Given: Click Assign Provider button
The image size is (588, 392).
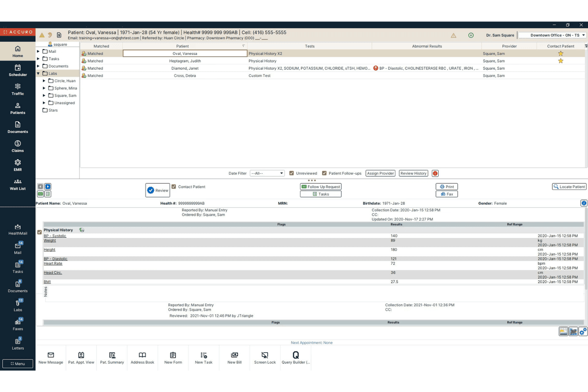Looking at the screenshot, I should [x=380, y=173].
